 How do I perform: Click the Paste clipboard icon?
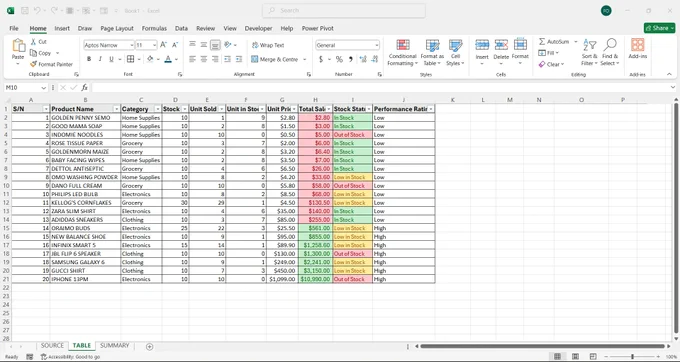click(x=18, y=46)
